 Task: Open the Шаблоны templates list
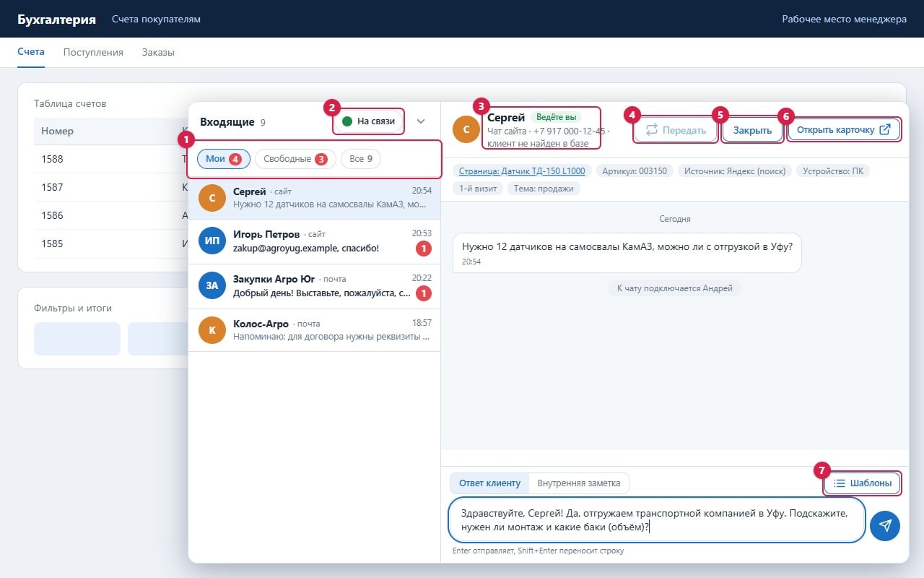click(x=863, y=483)
